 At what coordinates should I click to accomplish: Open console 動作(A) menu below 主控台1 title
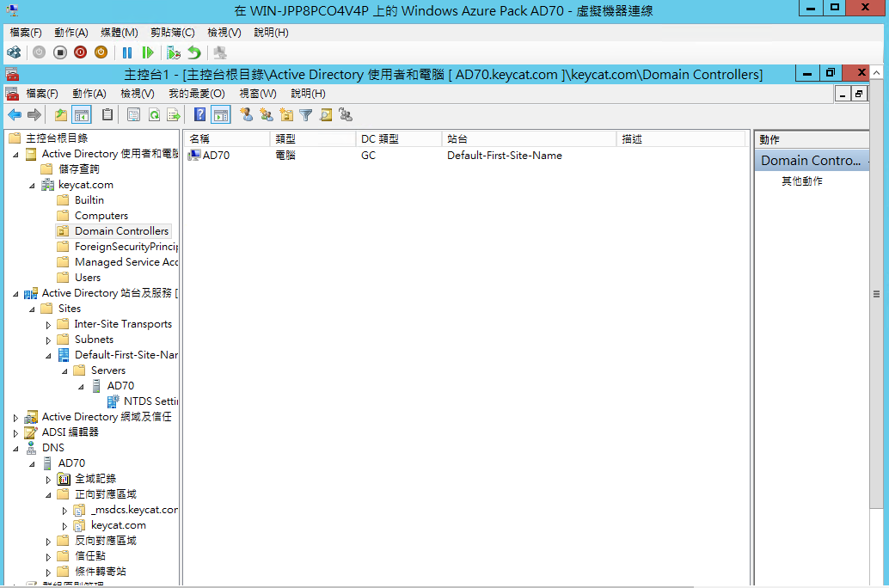pos(89,94)
